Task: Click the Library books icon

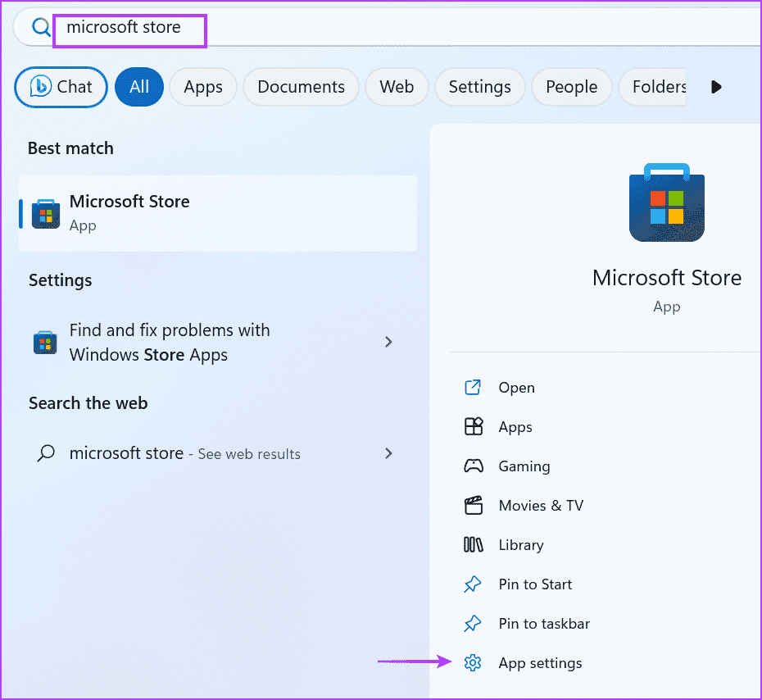Action: [474, 544]
